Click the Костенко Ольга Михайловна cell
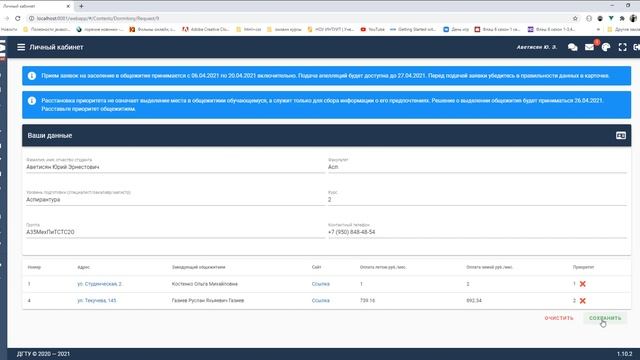This screenshot has width=640, height=360. pos(204,284)
